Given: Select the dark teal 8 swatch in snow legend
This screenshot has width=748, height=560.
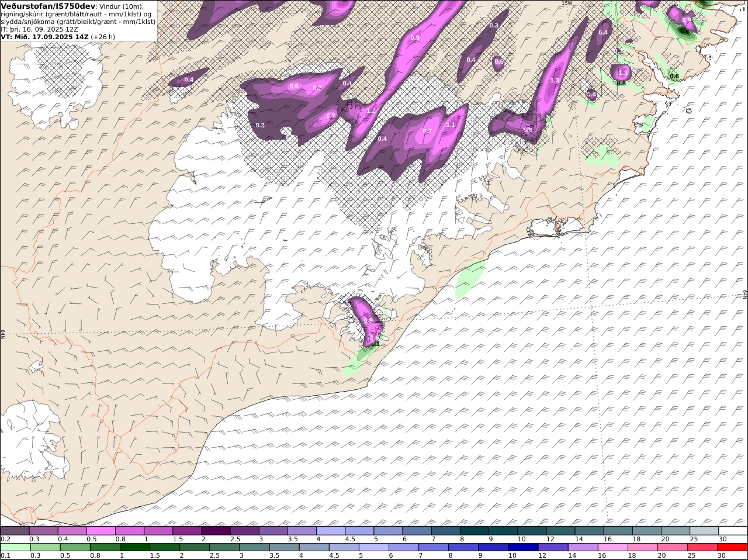Looking at the screenshot, I should (x=473, y=530).
